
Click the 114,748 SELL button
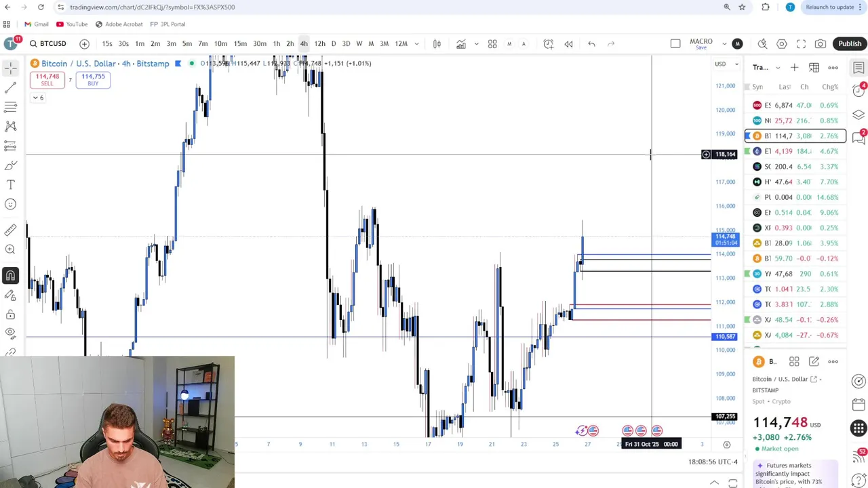(x=47, y=79)
